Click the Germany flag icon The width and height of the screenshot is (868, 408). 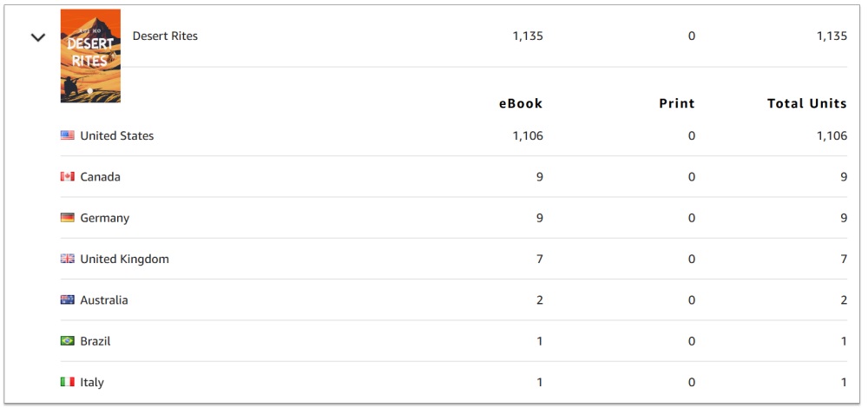tap(68, 218)
